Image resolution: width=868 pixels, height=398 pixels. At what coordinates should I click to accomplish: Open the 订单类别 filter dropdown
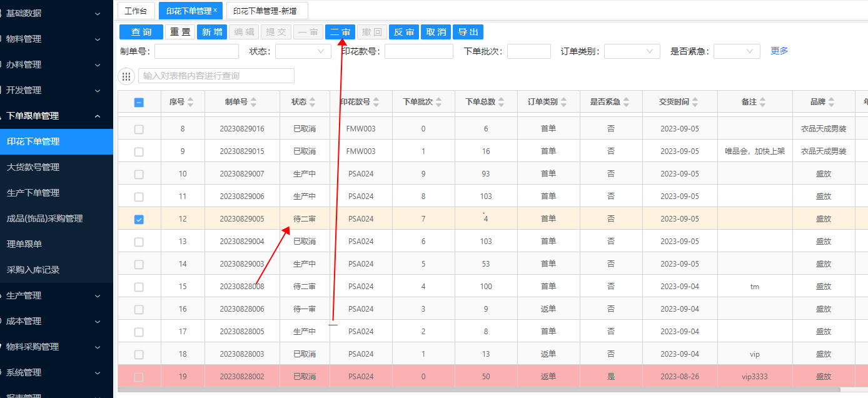pos(632,51)
